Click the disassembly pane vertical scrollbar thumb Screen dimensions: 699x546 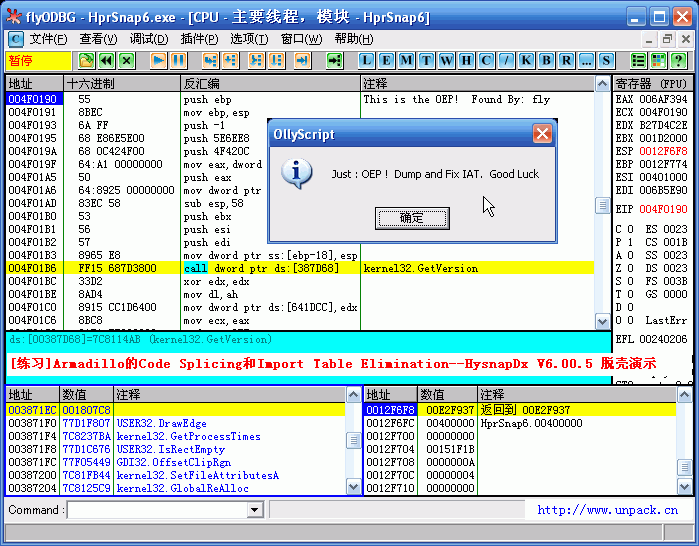[x=602, y=205]
